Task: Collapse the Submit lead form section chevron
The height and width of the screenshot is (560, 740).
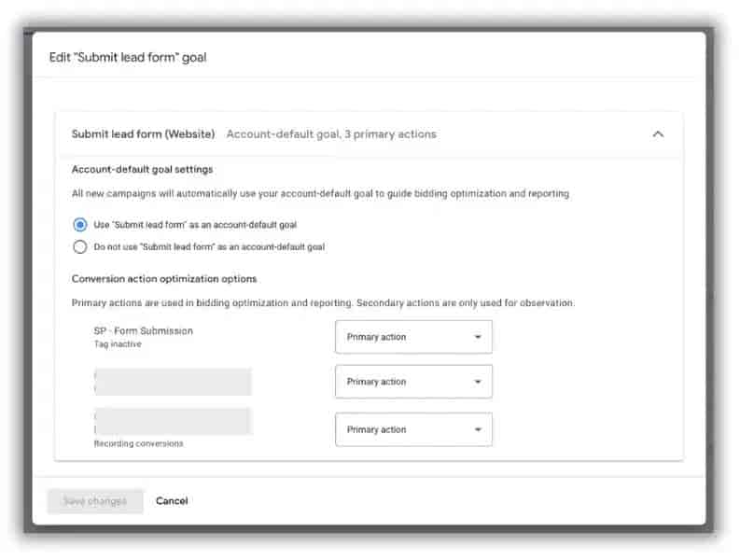Action: pyautogui.click(x=658, y=134)
